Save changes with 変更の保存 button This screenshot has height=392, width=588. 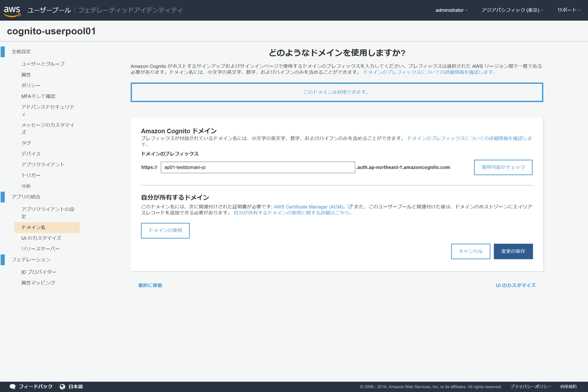(x=513, y=252)
